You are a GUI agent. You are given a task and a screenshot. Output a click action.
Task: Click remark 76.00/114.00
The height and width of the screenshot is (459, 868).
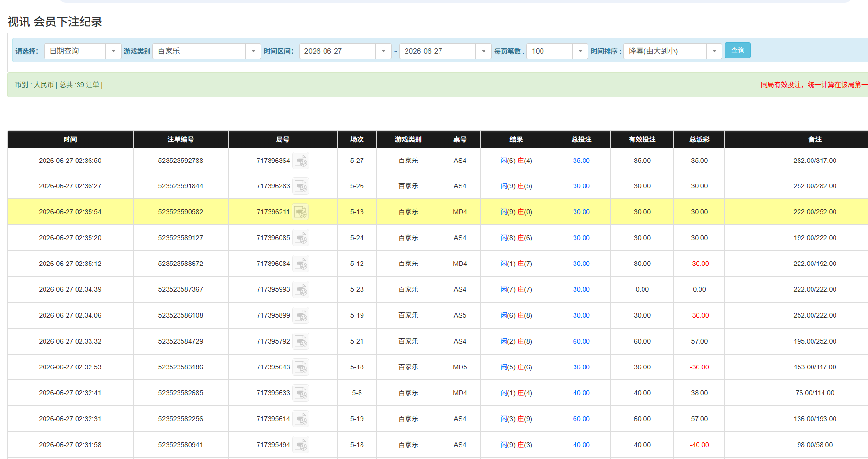point(815,393)
